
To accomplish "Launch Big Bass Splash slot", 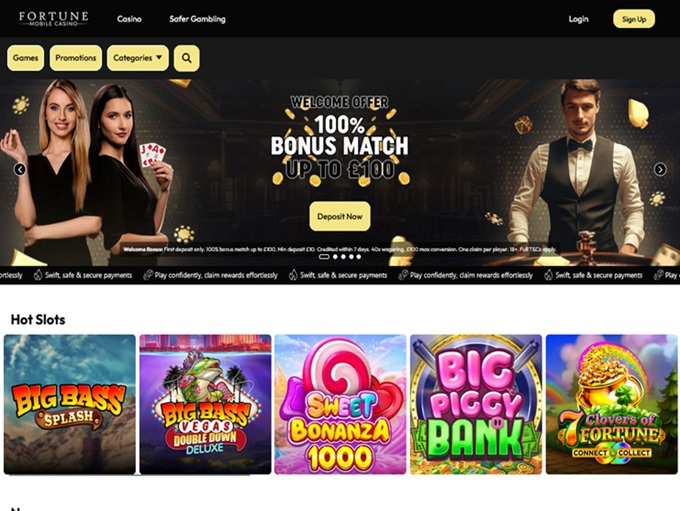I will pos(70,404).
